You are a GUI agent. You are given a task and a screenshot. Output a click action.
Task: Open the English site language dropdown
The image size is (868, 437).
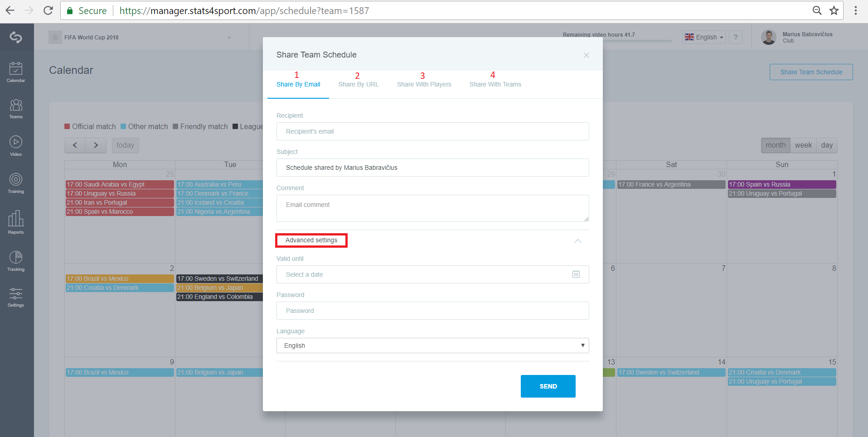[704, 37]
